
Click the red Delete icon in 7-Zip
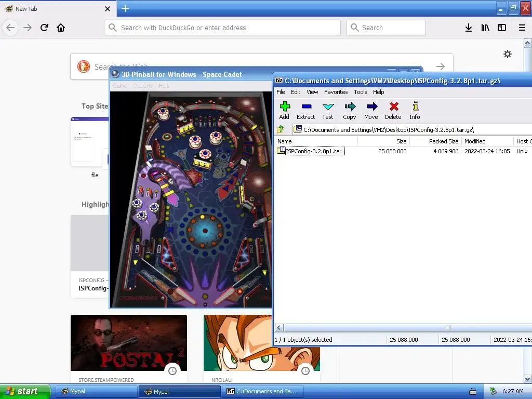click(x=393, y=111)
